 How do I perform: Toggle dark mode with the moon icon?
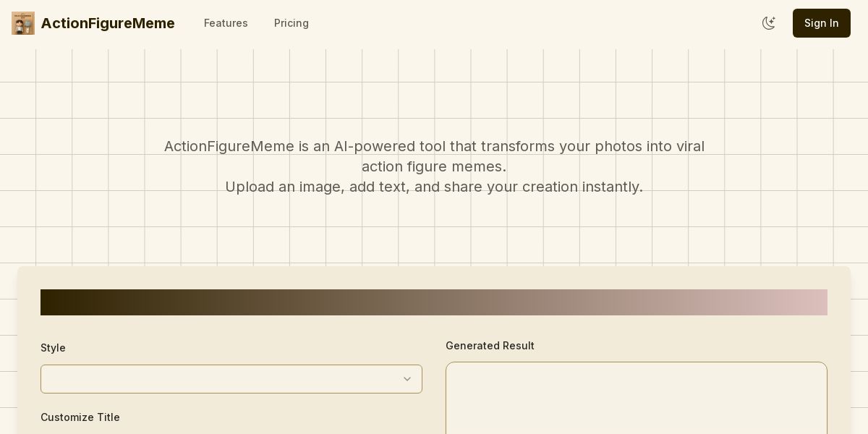click(769, 23)
